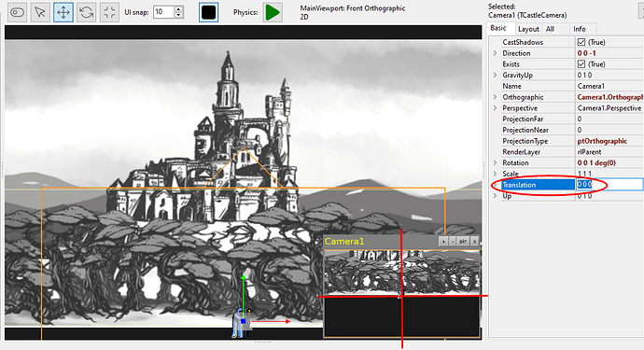Select the Interact mode tool icon
This screenshot has height=350, width=644.
click(17, 12)
